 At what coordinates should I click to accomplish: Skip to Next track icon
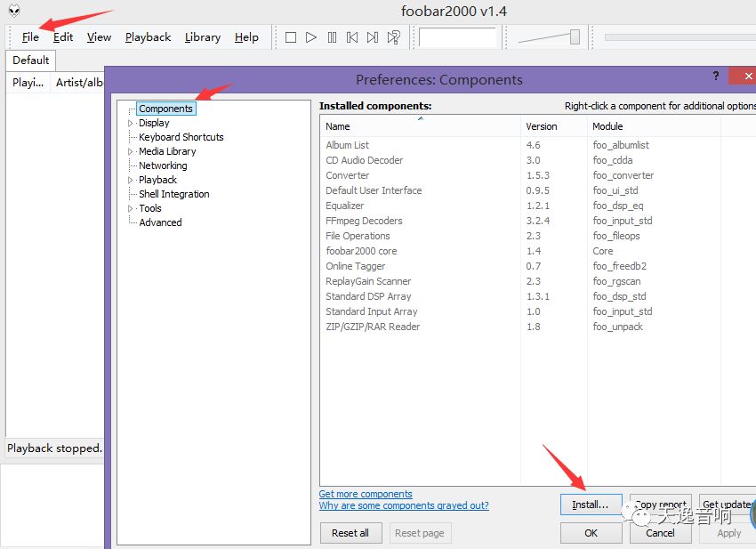coord(373,37)
